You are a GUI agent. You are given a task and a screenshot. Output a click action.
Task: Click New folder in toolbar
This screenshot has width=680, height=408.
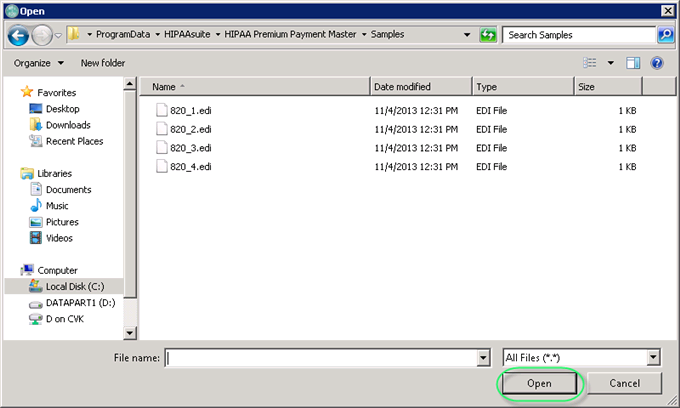pos(103,63)
